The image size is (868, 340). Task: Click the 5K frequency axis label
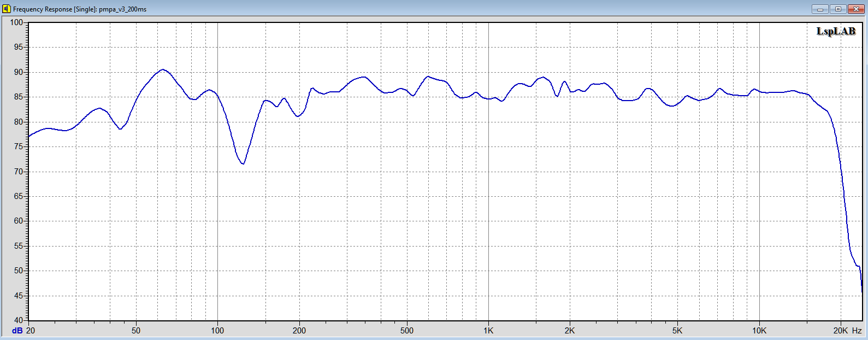[677, 331]
